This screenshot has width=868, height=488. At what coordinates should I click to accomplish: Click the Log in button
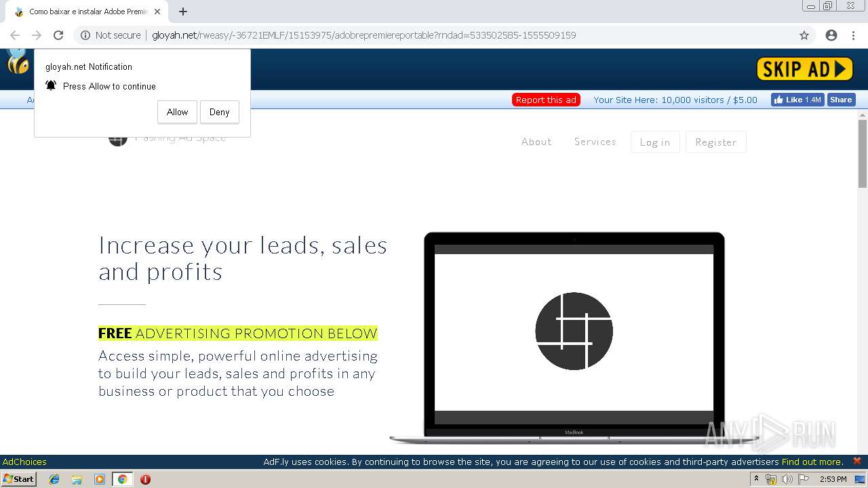tap(655, 142)
